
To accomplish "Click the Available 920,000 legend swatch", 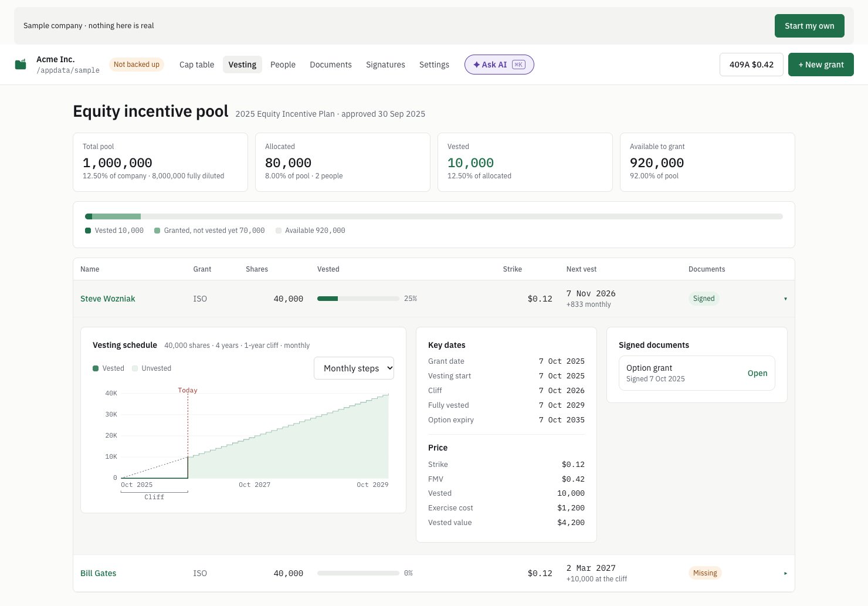I will coord(279,231).
